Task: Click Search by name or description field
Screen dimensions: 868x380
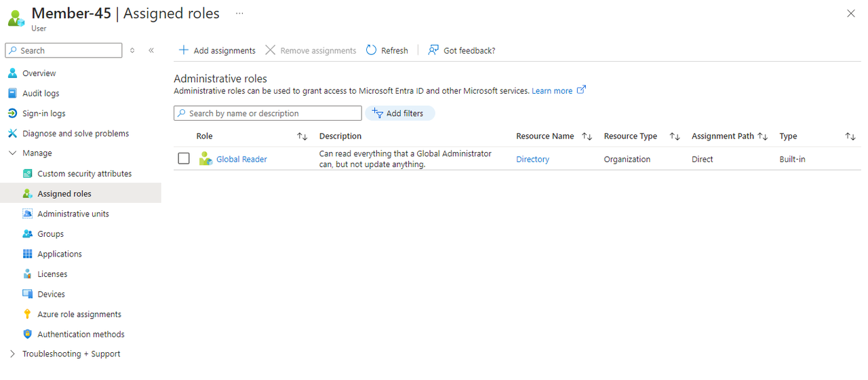Action: tap(268, 113)
